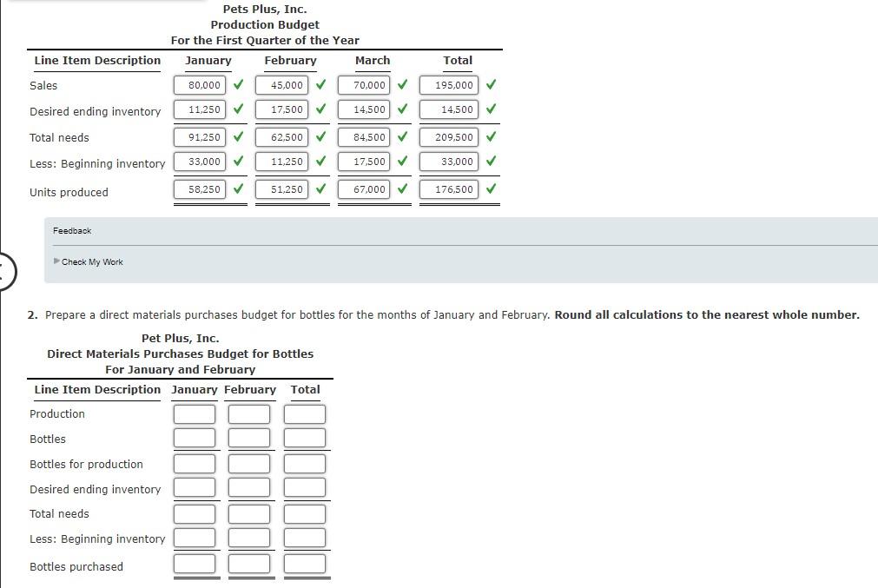Click February Less: Beginning inventory input in bottles budget
The image size is (878, 588).
tap(249, 538)
